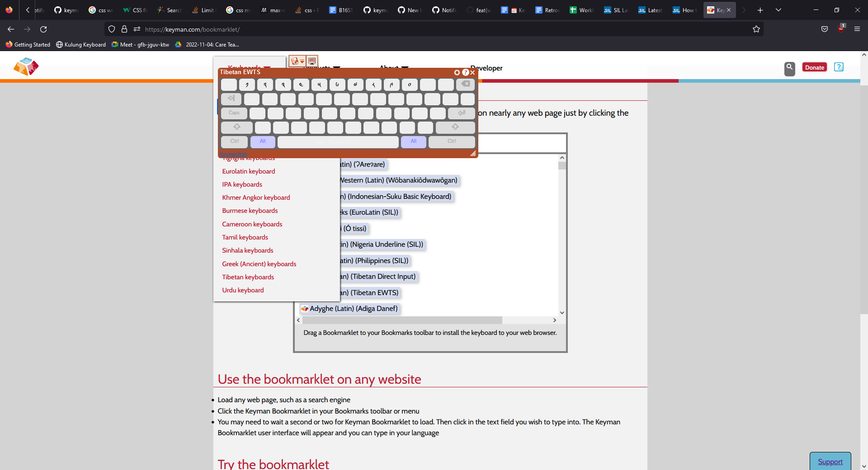The width and height of the screenshot is (868, 470).
Task: Tap the backspace key on the on-screen keyboard
Action: click(x=465, y=85)
